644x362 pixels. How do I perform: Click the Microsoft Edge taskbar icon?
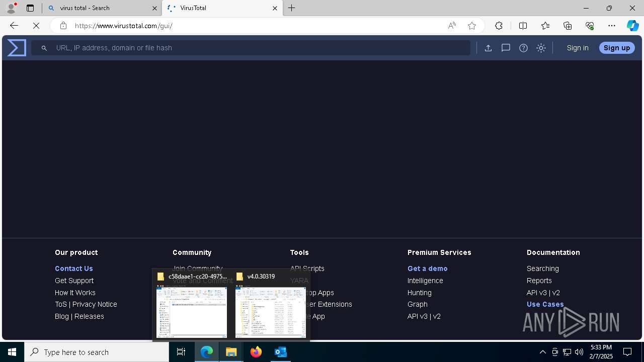pos(207,352)
